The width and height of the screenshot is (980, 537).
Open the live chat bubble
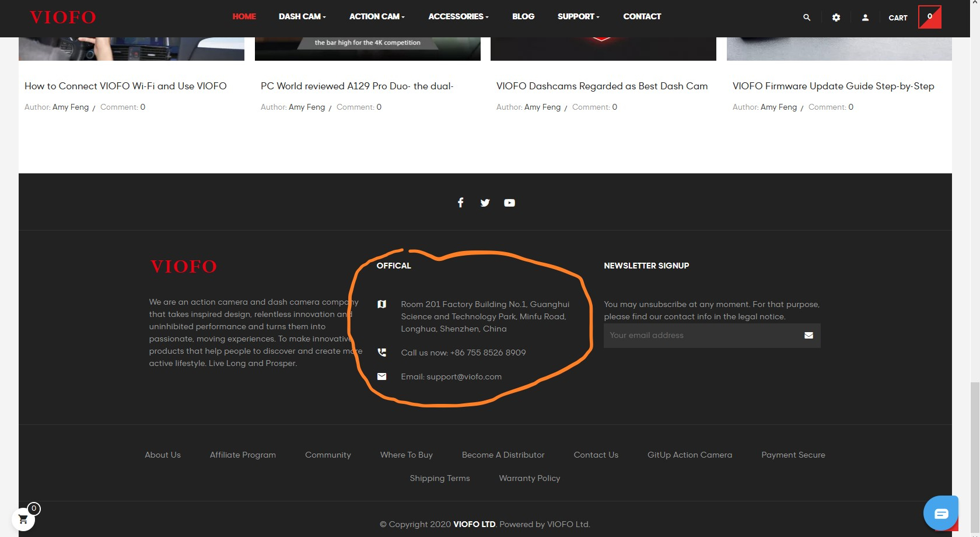pyautogui.click(x=940, y=513)
